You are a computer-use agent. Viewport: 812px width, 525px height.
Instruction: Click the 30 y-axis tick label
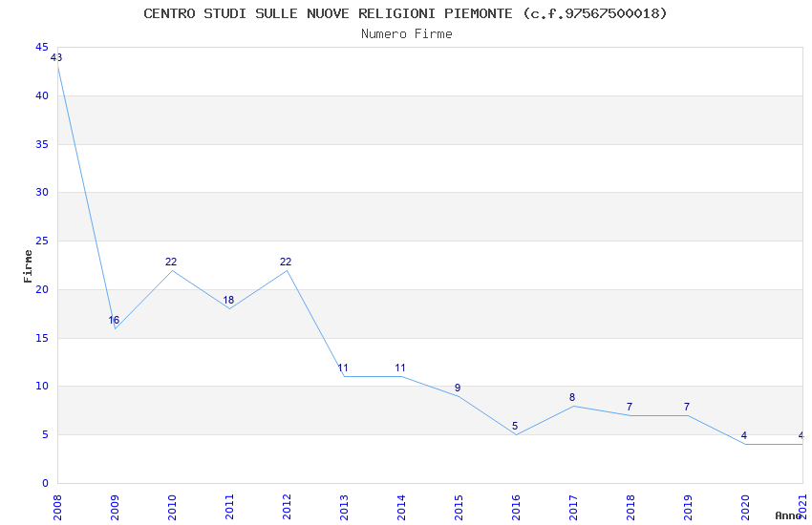(x=42, y=192)
